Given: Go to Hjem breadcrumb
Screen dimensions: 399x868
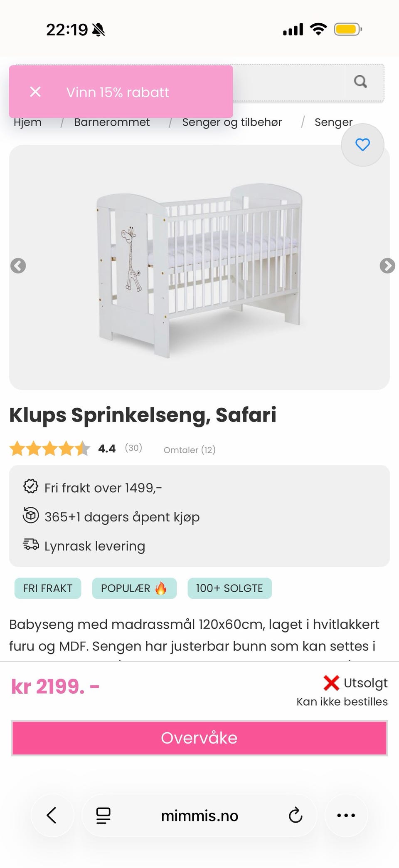Looking at the screenshot, I should coord(27,122).
